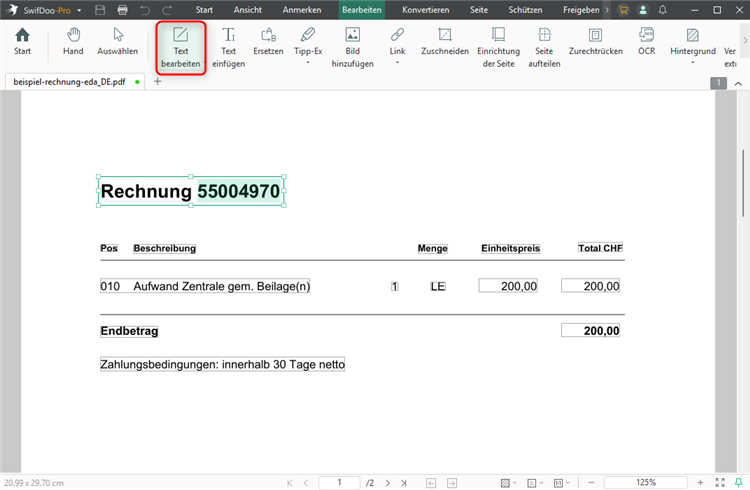Switch to the Konvertieren tab
Viewport: 750px width, 490px height.
(426, 10)
